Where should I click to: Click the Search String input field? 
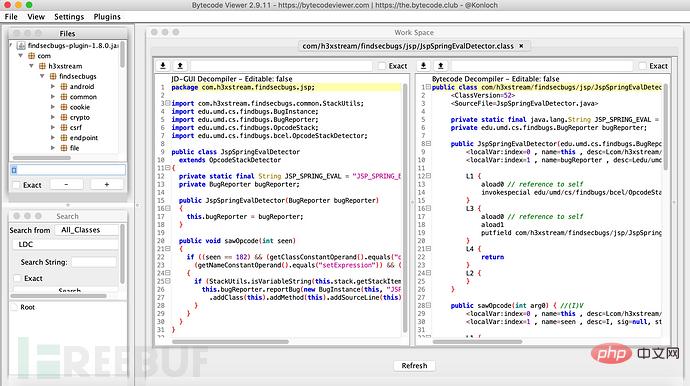click(94, 262)
